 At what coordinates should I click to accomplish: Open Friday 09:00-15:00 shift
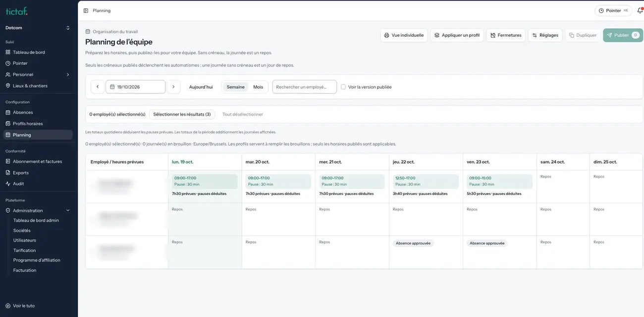[x=499, y=181]
